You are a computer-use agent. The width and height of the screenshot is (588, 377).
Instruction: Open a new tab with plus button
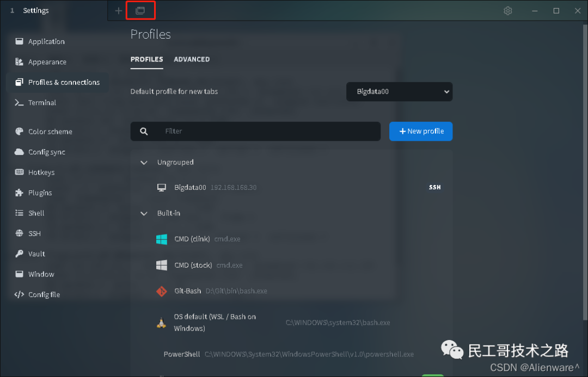(x=118, y=10)
